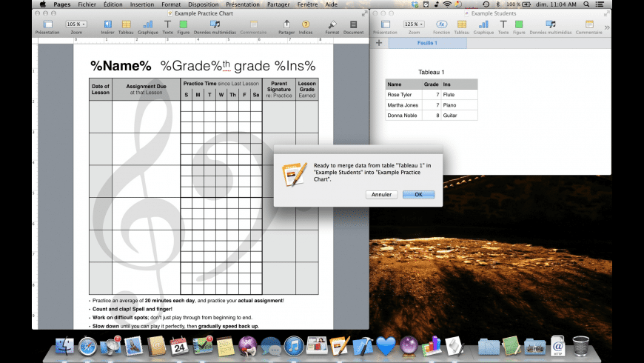Select the Rose Tyler cell in table

[x=403, y=95]
